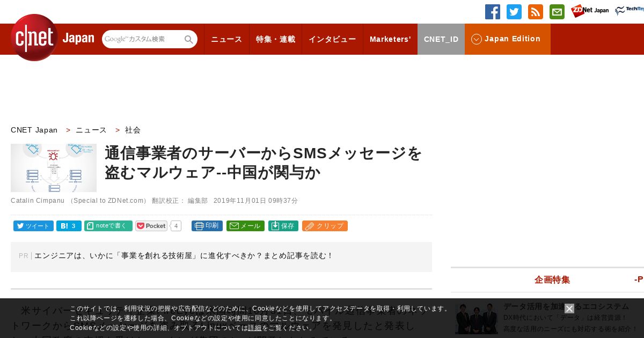Open PR link about エンジニア
This screenshot has width=644, height=338.
[184, 256]
